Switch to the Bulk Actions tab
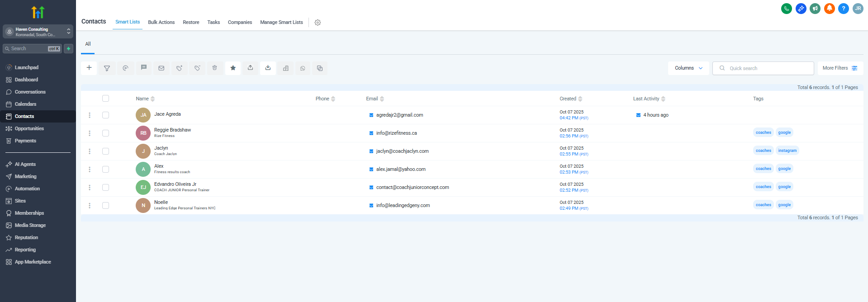 161,22
